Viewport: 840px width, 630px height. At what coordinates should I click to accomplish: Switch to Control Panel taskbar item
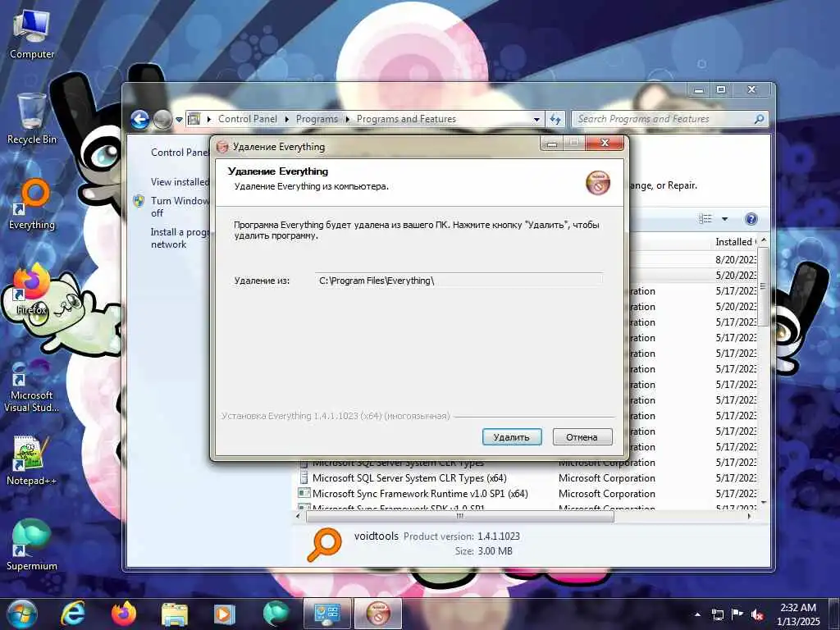point(326,614)
